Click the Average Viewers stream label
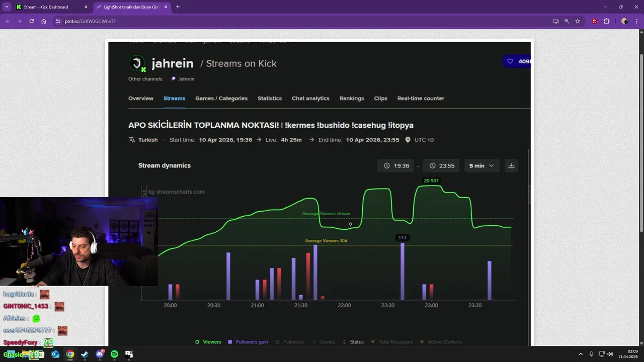Screen dimensions: 644x362 tap(326, 214)
